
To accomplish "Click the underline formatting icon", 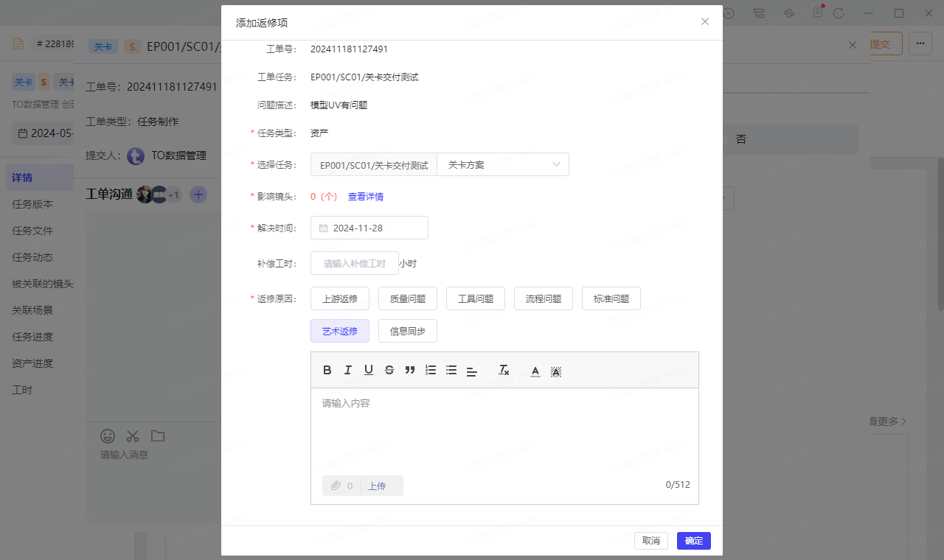I will point(369,371).
